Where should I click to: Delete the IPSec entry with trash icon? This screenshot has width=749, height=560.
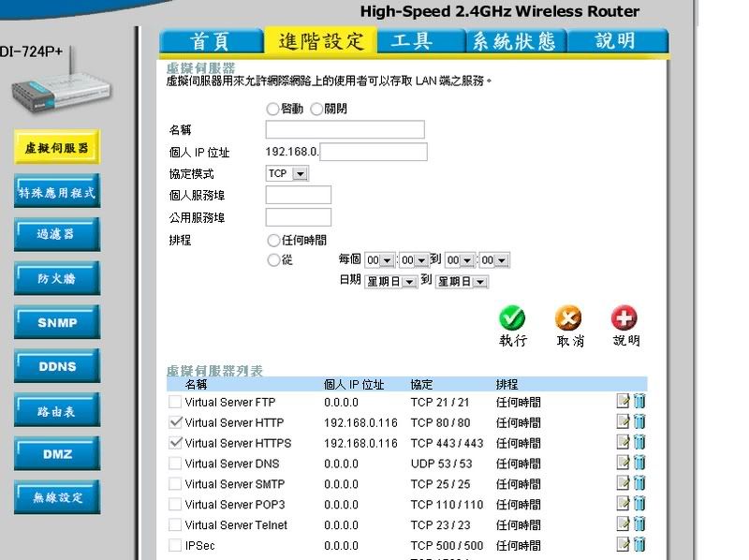pyautogui.click(x=639, y=545)
